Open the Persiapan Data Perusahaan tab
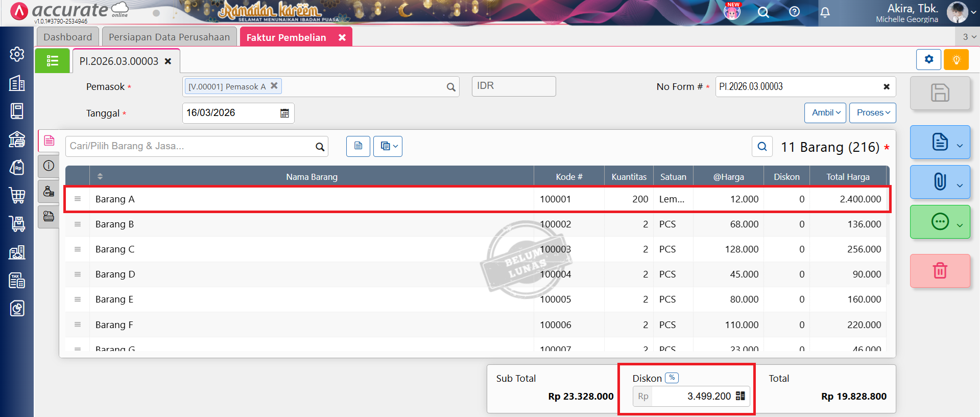The height and width of the screenshot is (417, 980). click(169, 37)
